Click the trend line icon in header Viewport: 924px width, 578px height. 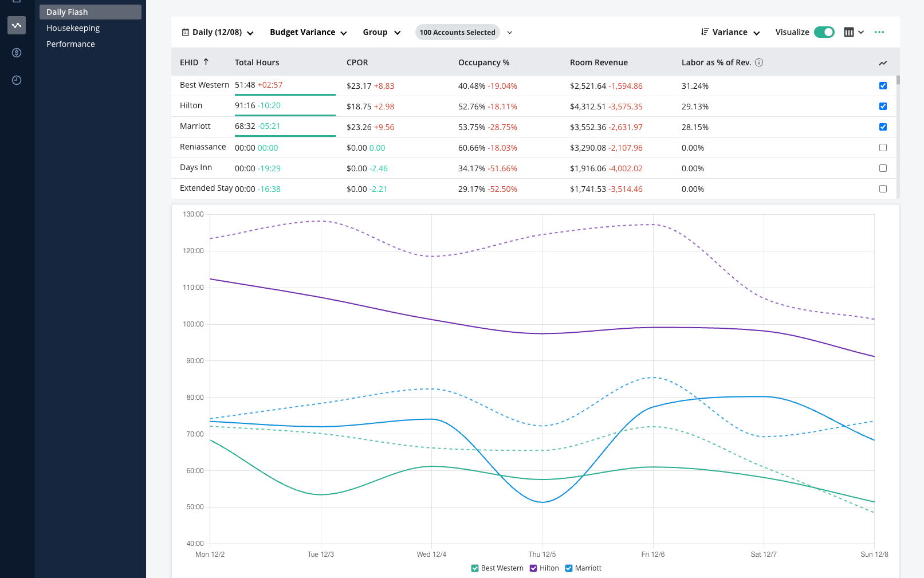pos(883,63)
